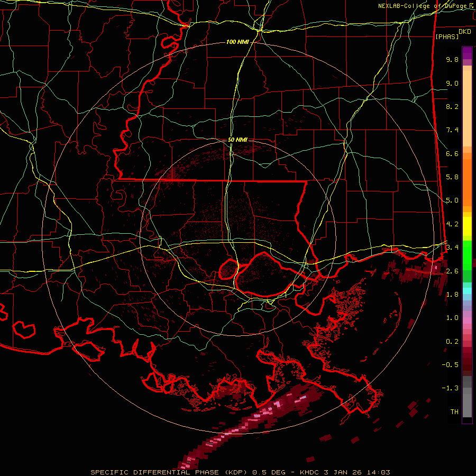Image resolution: width=476 pixels, height=476 pixels.
Task: Select the pink segment of the color bar
Action: coord(467,321)
